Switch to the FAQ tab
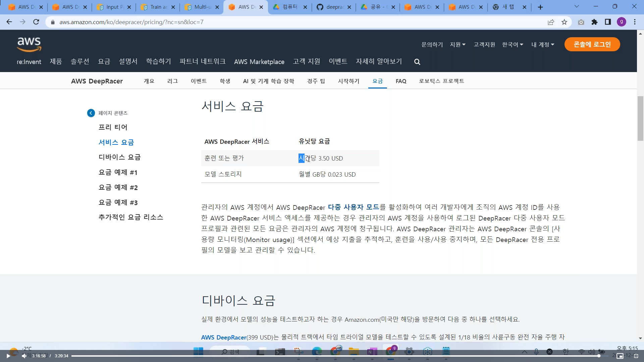This screenshot has height=362, width=644. pos(401,81)
